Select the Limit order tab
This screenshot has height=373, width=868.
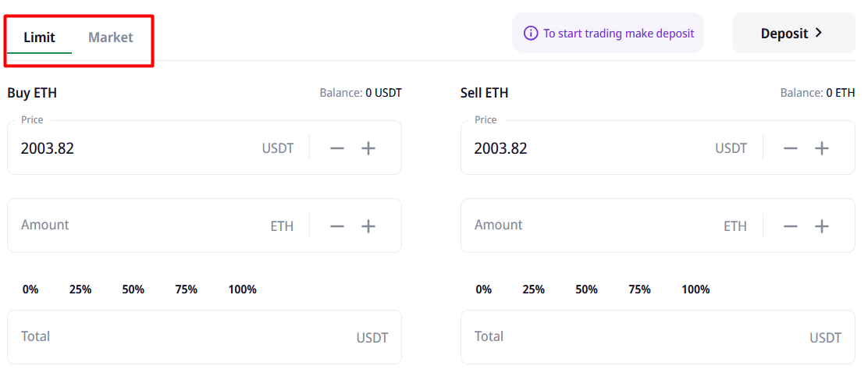coord(39,37)
